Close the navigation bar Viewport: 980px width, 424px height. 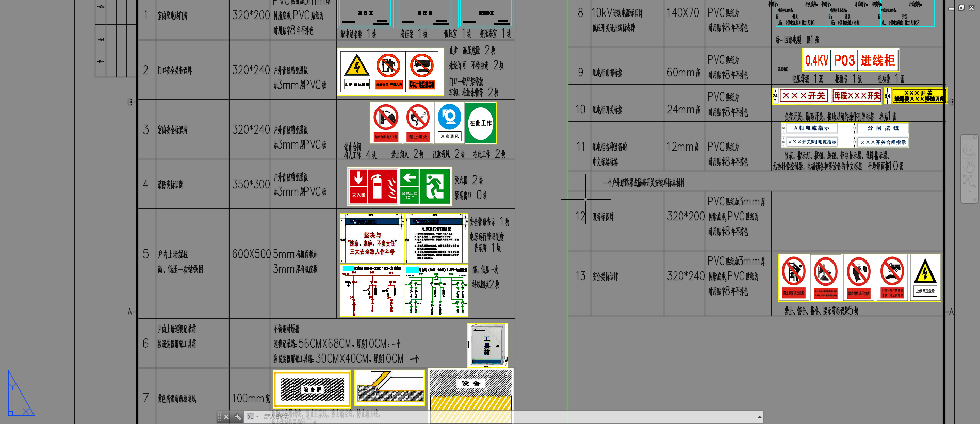pyautogui.click(x=975, y=138)
